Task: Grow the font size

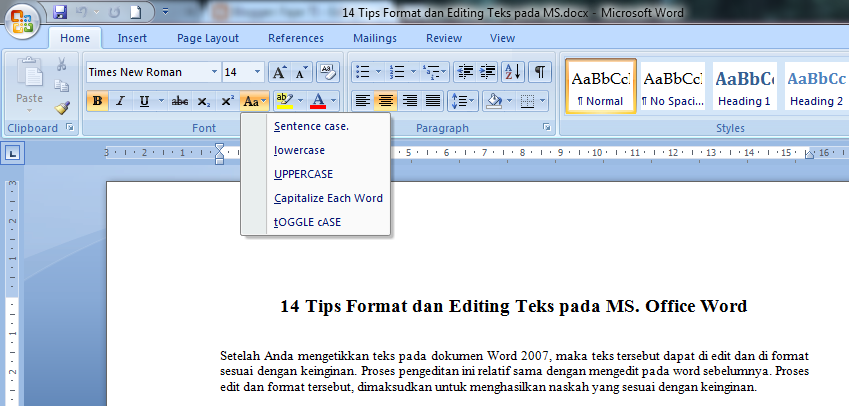Action: point(279,72)
